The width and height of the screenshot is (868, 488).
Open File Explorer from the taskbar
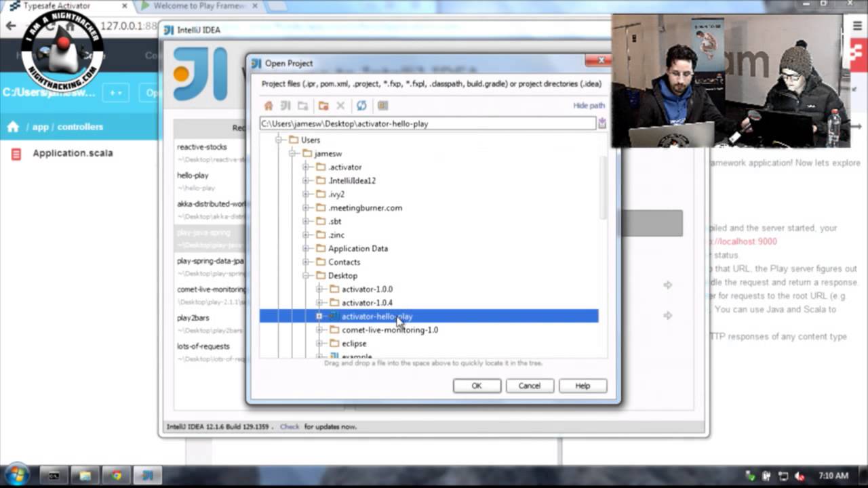(x=85, y=476)
